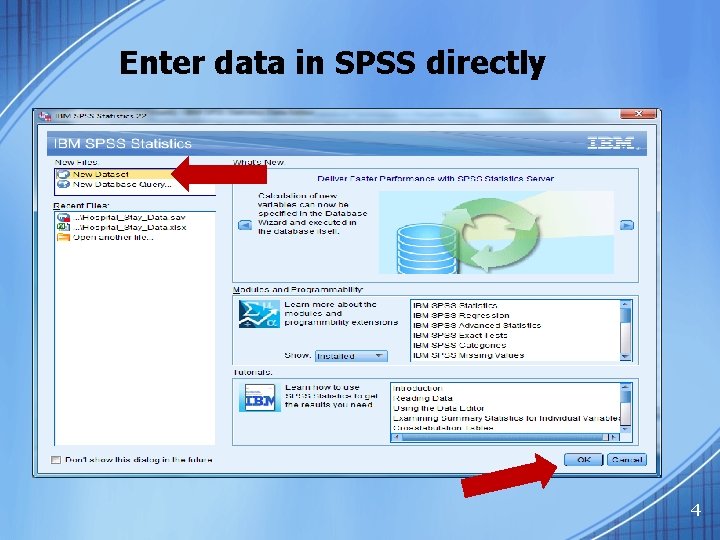
Task: Click modules list scroll down arrow
Action: pyautogui.click(x=625, y=356)
